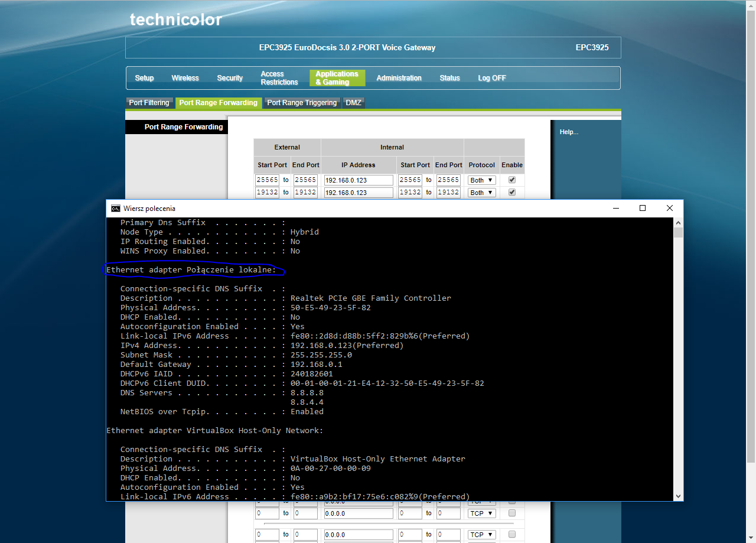Click 'Ethernet adapter VirtualBox Host-Only Network:' line

[x=215, y=431]
